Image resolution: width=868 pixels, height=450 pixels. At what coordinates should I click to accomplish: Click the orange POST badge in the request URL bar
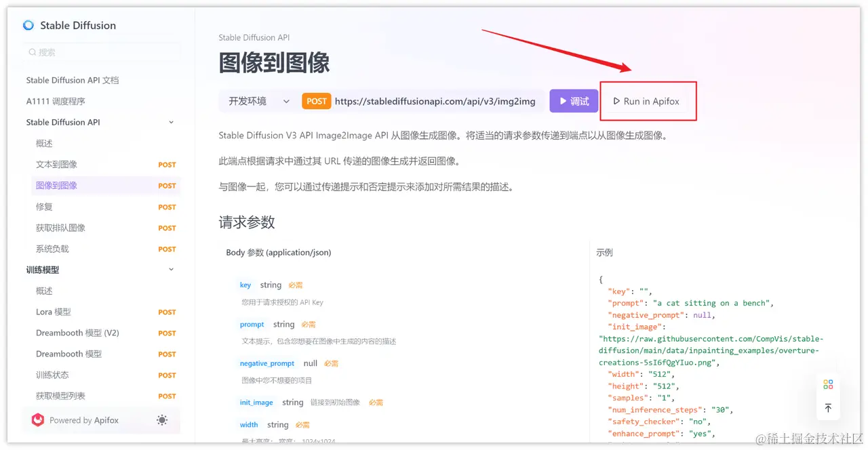(316, 100)
